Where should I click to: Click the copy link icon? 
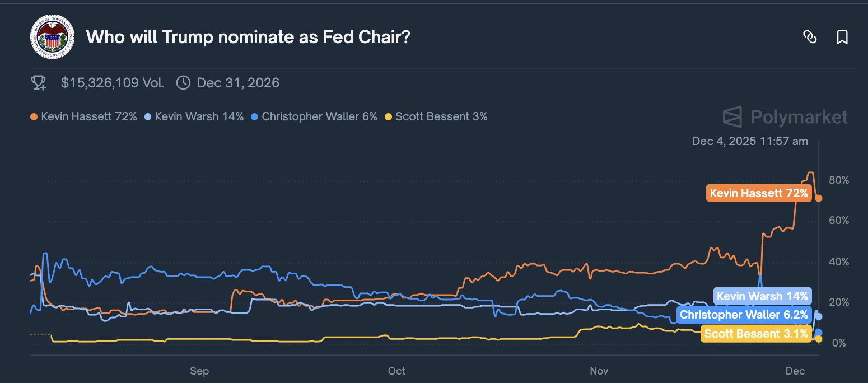[x=809, y=38]
